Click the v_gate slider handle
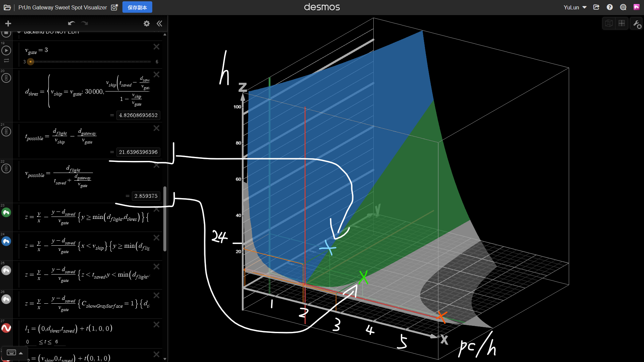The image size is (644, 362). pos(31,62)
